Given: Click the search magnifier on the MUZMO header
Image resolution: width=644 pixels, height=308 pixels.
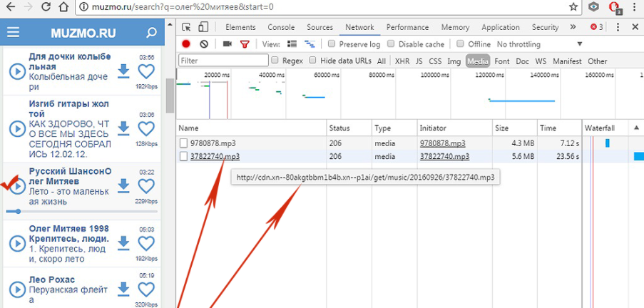Looking at the screenshot, I should (151, 33).
